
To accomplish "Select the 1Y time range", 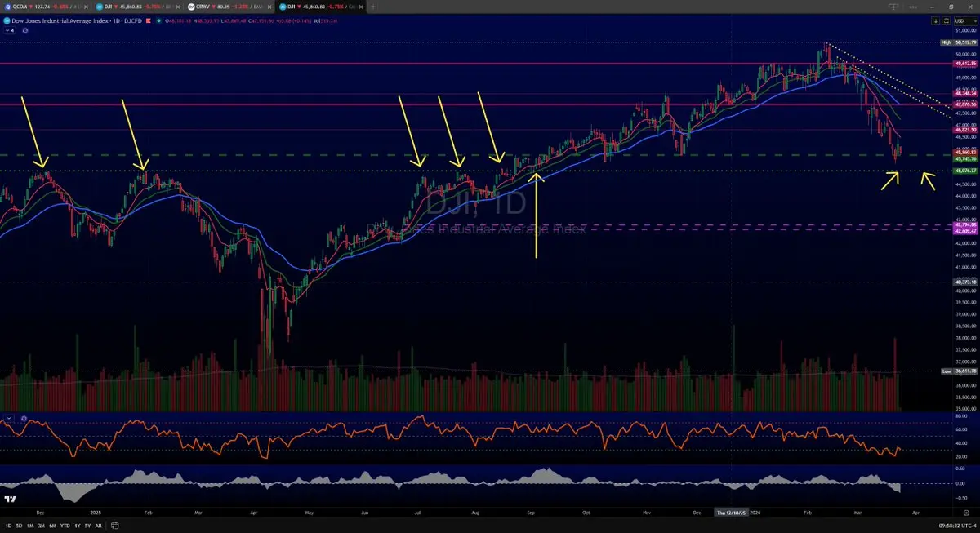I will [78, 526].
